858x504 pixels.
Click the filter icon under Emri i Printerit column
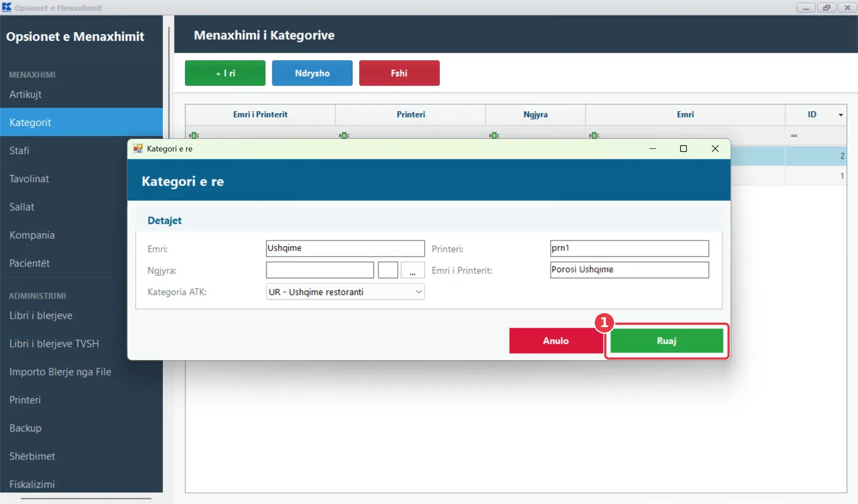point(194,135)
